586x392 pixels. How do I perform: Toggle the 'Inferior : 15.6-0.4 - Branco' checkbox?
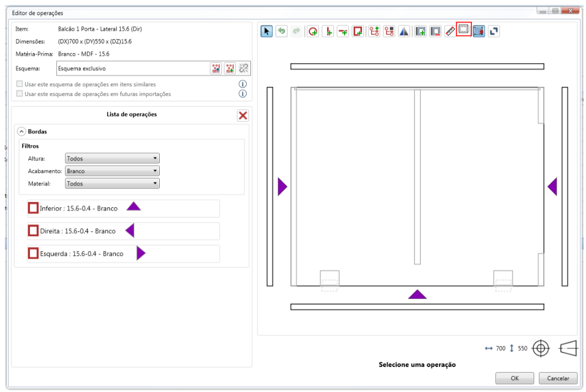click(33, 208)
